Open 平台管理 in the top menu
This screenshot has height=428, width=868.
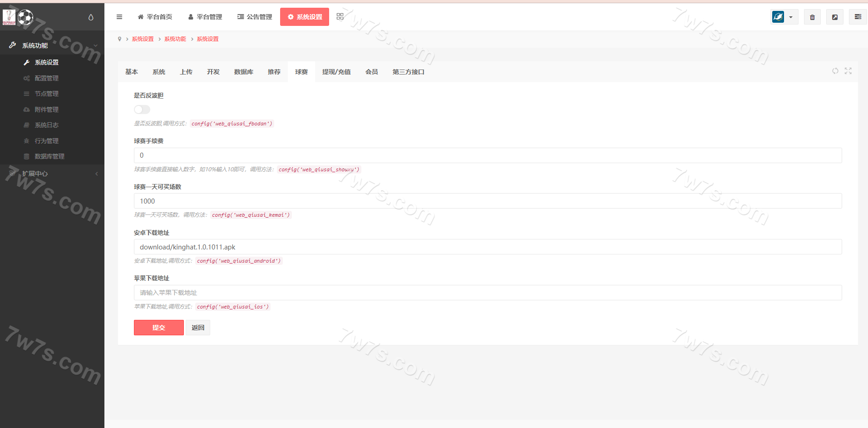[x=205, y=17]
